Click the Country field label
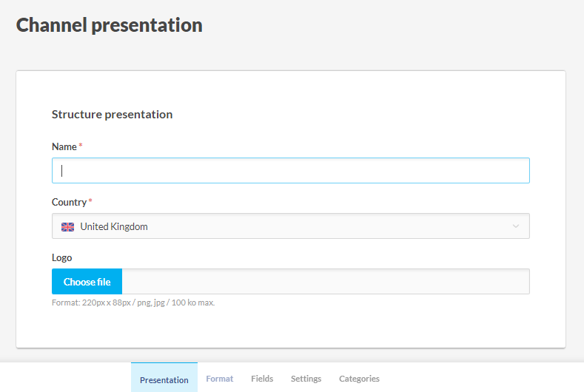The height and width of the screenshot is (392, 584). 69,202
